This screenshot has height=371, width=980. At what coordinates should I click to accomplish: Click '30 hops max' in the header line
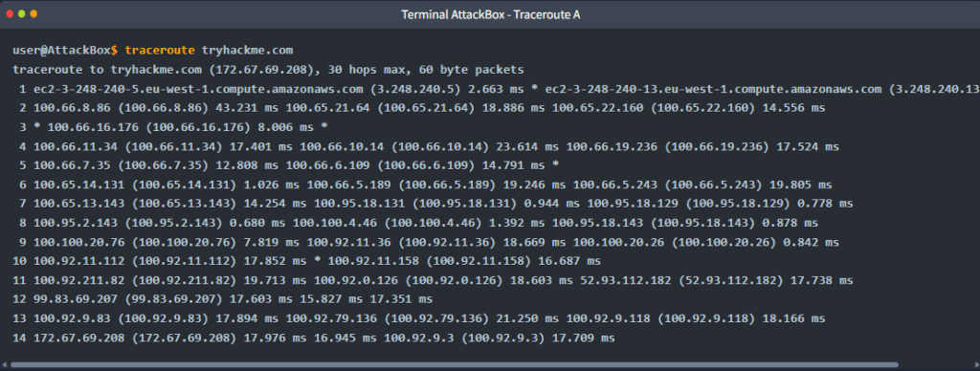[367, 70]
